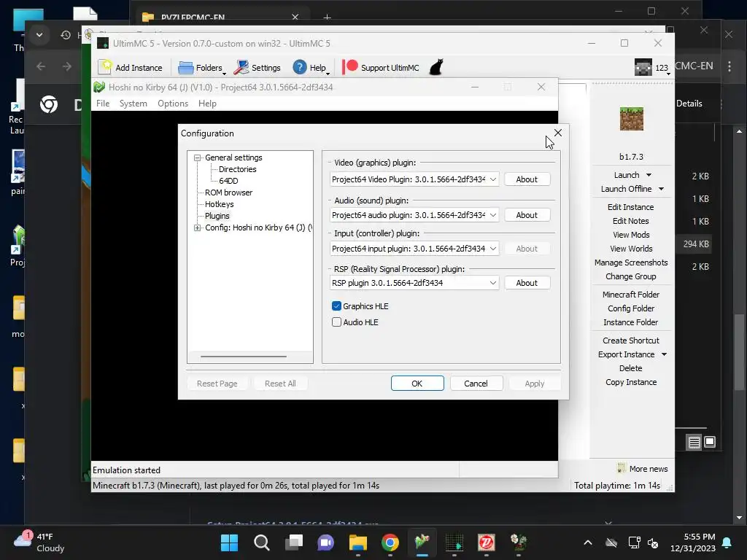Open UltimMC Settings from toolbar
Screen dimensions: 747x560
pyautogui.click(x=258, y=68)
